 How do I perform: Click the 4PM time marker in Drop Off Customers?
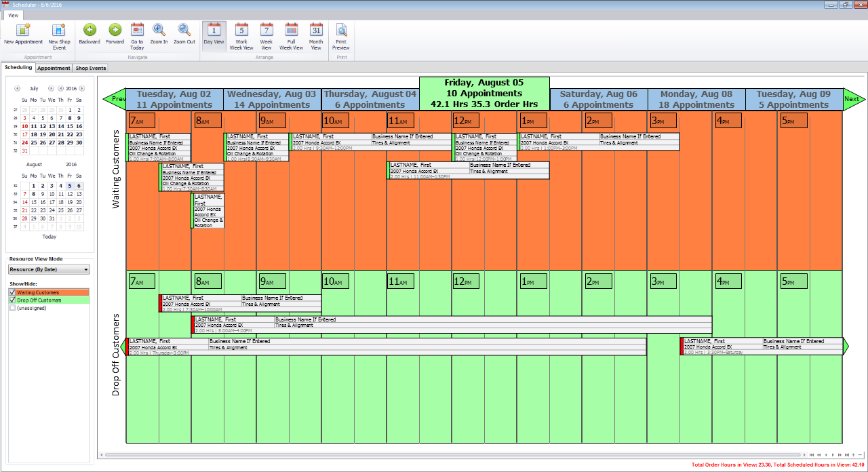(x=728, y=281)
